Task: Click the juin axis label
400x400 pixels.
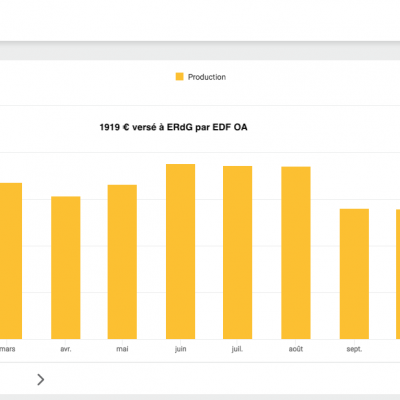Action: coord(180,349)
